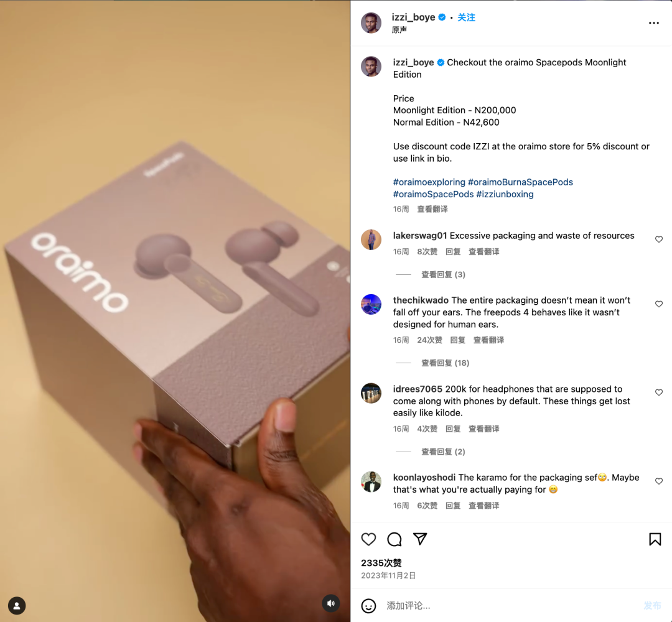Like the post with the heart icon
The height and width of the screenshot is (622, 672).
[368, 539]
